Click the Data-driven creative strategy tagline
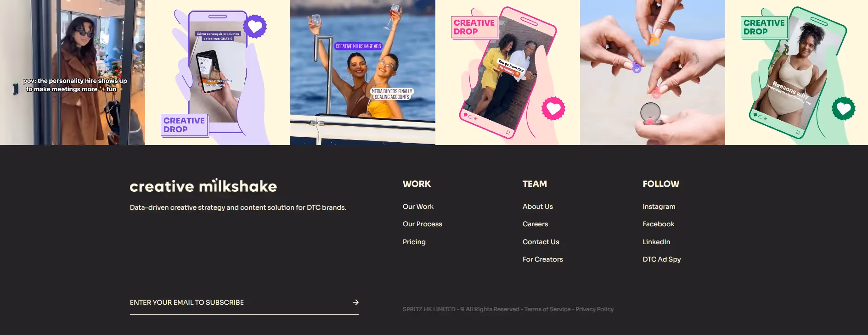 (x=238, y=207)
